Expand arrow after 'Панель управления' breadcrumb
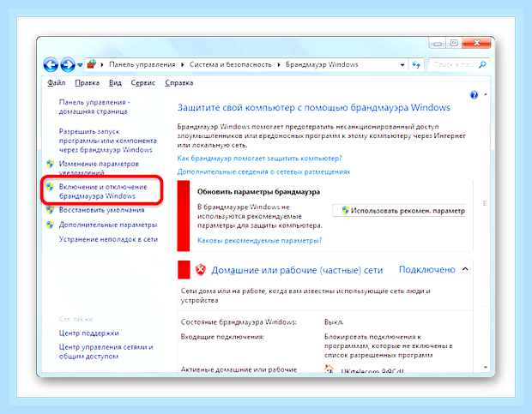Viewport: 532px width, 414px height. (x=183, y=64)
